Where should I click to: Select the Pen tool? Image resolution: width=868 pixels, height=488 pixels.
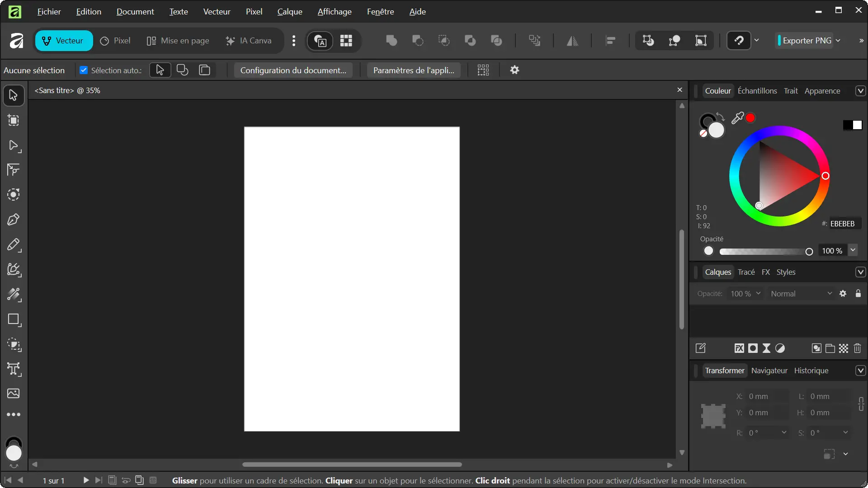(14, 220)
